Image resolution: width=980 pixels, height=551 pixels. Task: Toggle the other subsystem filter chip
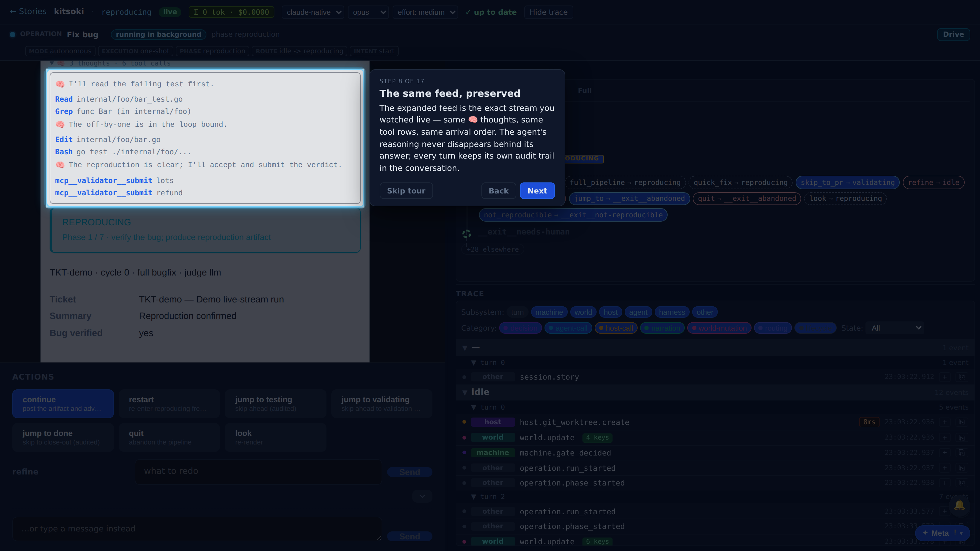(x=705, y=312)
